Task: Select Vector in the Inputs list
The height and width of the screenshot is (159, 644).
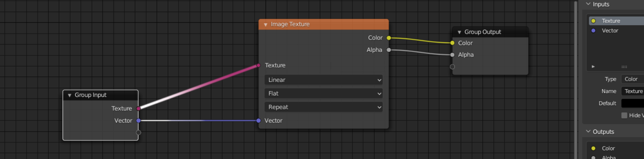Action: coord(610,31)
